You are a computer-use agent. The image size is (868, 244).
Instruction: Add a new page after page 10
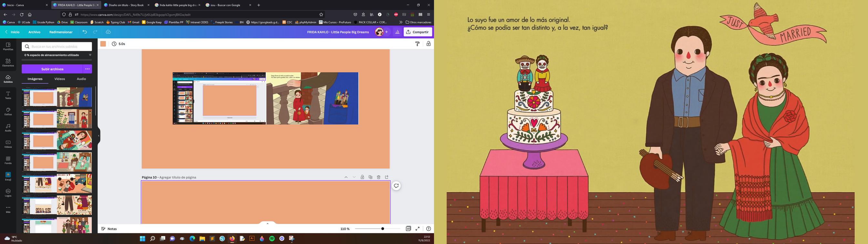click(x=387, y=177)
